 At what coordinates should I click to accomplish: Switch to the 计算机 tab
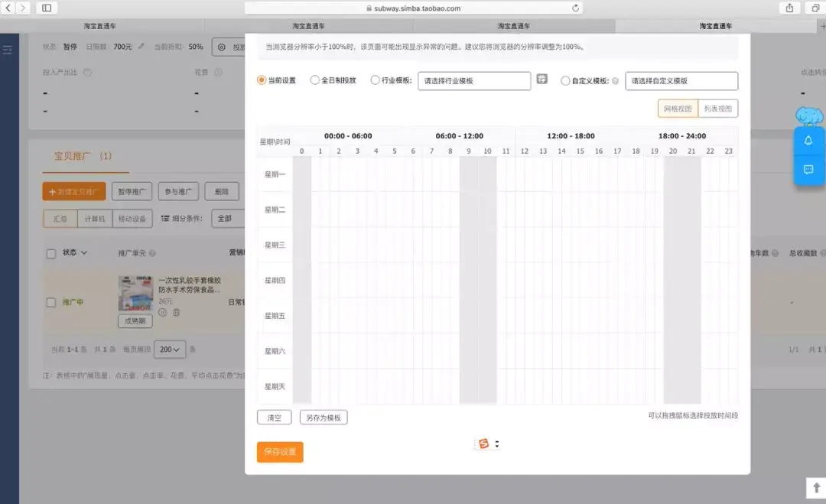(x=94, y=218)
